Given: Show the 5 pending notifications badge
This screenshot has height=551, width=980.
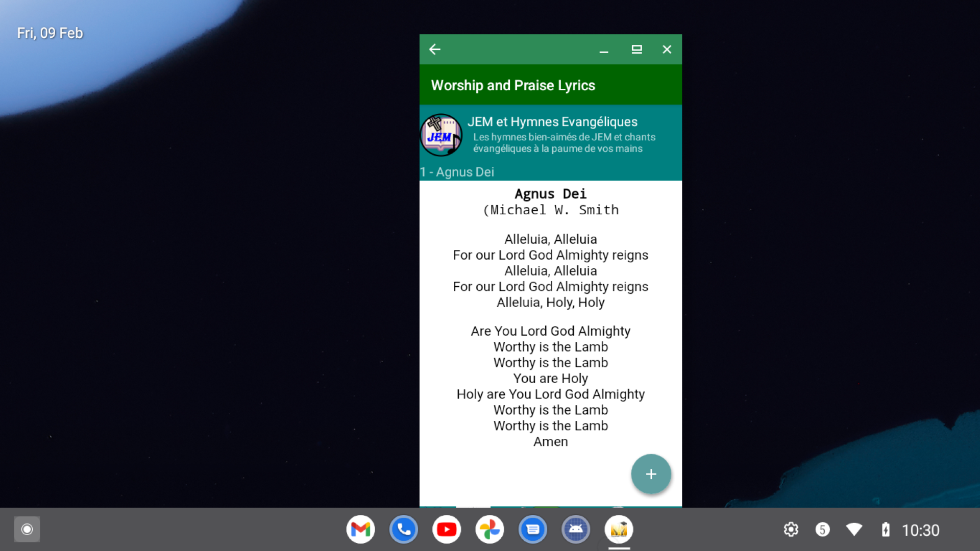Looking at the screenshot, I should click(x=822, y=530).
